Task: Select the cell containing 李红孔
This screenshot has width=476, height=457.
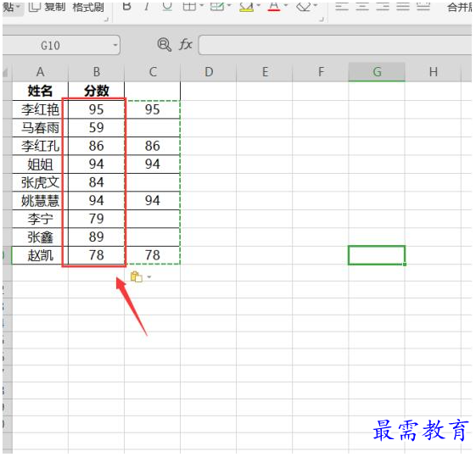Action: [41, 146]
